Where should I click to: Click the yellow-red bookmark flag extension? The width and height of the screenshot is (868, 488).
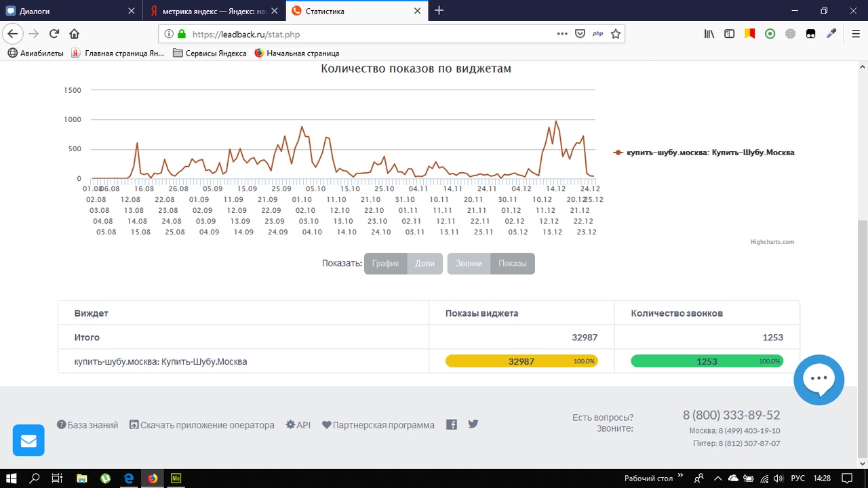coord(750,34)
